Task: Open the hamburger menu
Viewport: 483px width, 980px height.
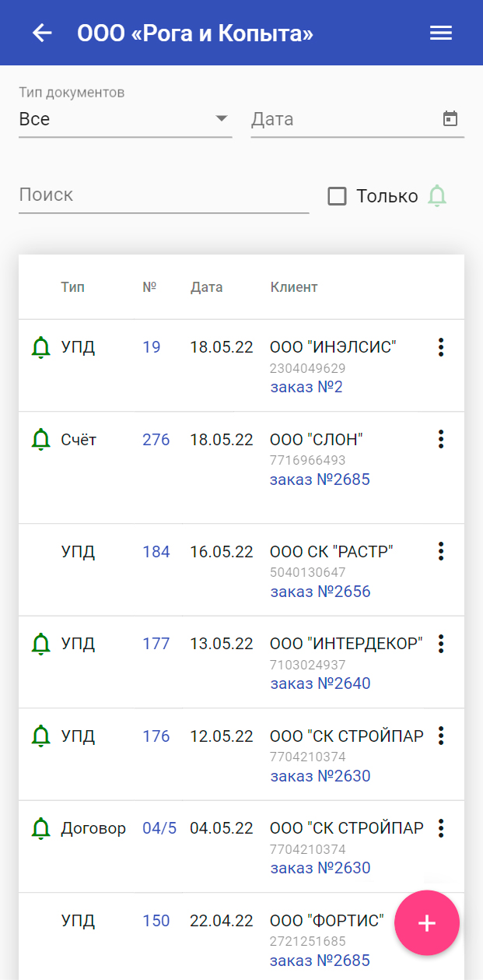Action: pos(441,33)
